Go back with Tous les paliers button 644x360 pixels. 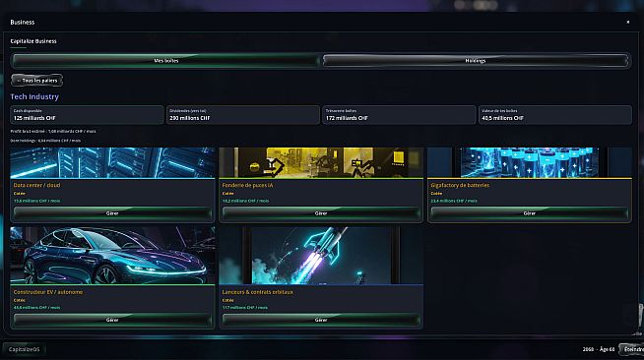37,81
